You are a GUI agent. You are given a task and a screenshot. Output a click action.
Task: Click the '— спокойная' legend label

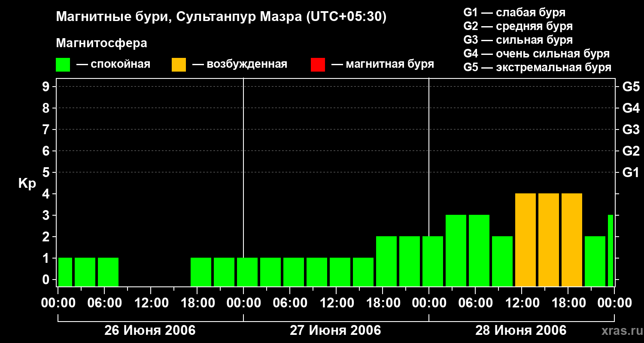[x=113, y=65]
